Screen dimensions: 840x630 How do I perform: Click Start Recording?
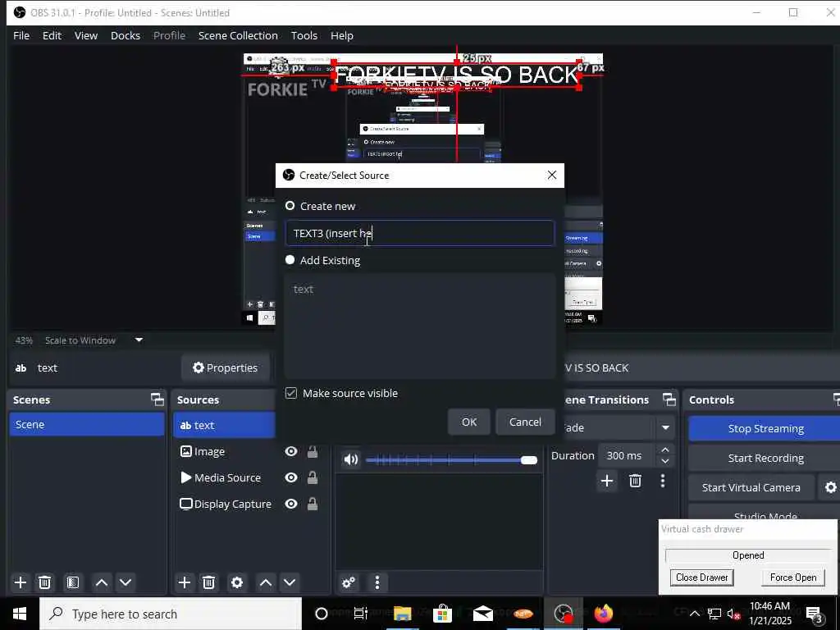point(765,458)
